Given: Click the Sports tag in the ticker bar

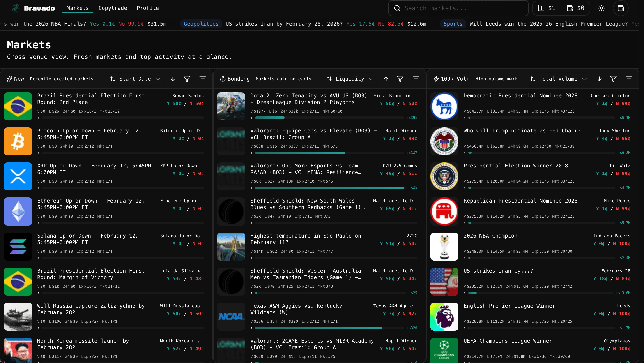Looking at the screenshot, I should pos(453,24).
